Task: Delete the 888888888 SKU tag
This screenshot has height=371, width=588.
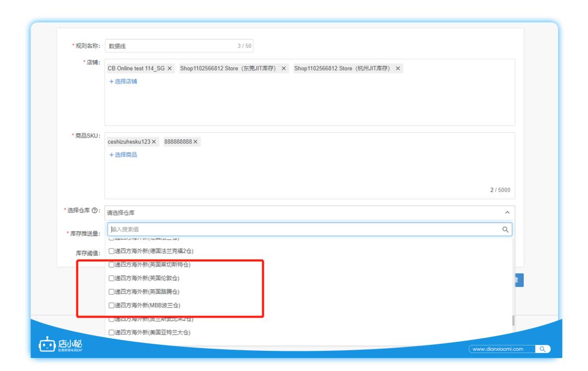Action: (195, 141)
